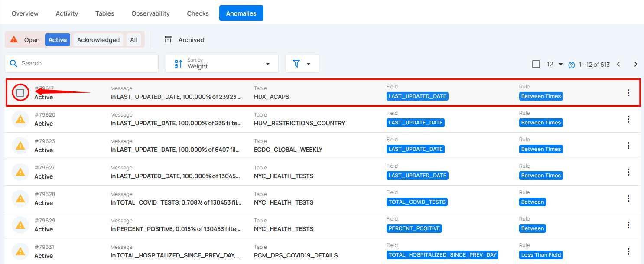Viewport: 644px width, 264px height.
Task: Click the LAST_UPDATED_DATE field tag for HDX_ACAPS
Action: (417, 96)
